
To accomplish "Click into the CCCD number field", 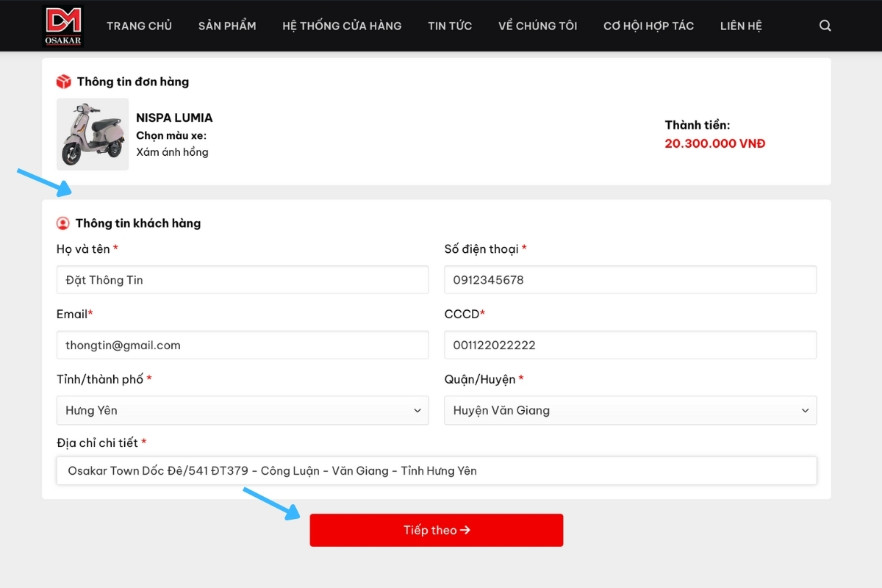I will click(x=630, y=345).
